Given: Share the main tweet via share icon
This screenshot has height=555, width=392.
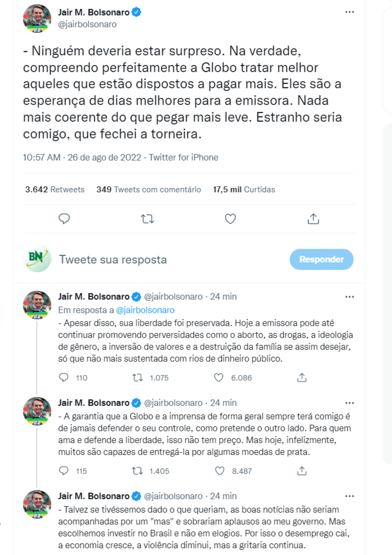Looking at the screenshot, I should 313,219.
